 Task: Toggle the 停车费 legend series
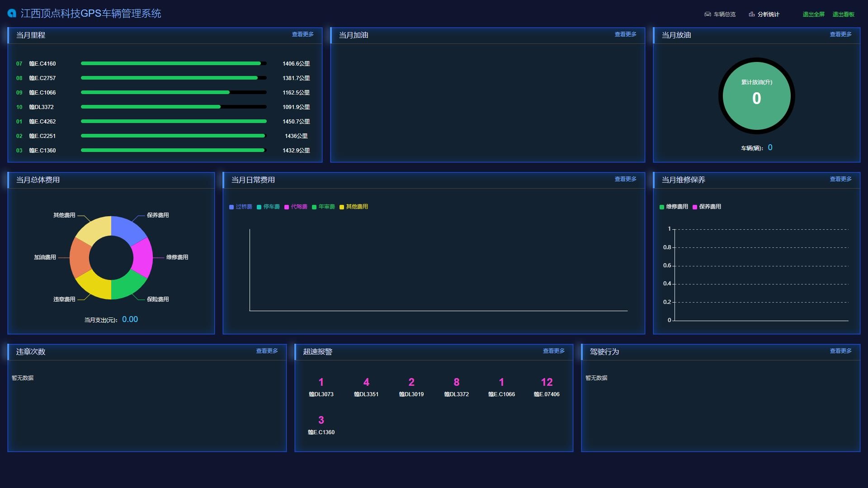click(268, 207)
